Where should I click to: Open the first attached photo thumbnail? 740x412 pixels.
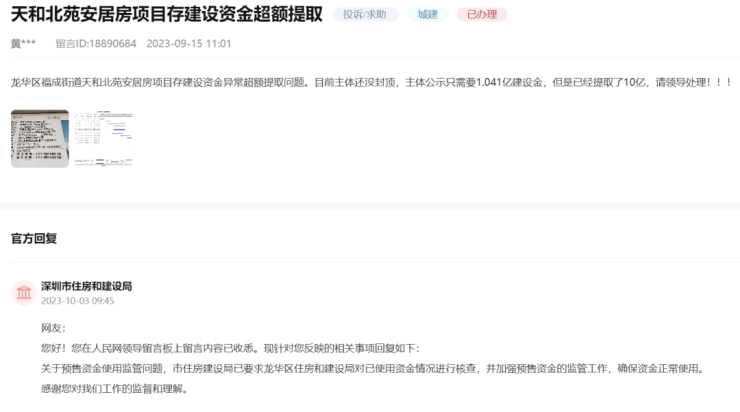coord(40,139)
